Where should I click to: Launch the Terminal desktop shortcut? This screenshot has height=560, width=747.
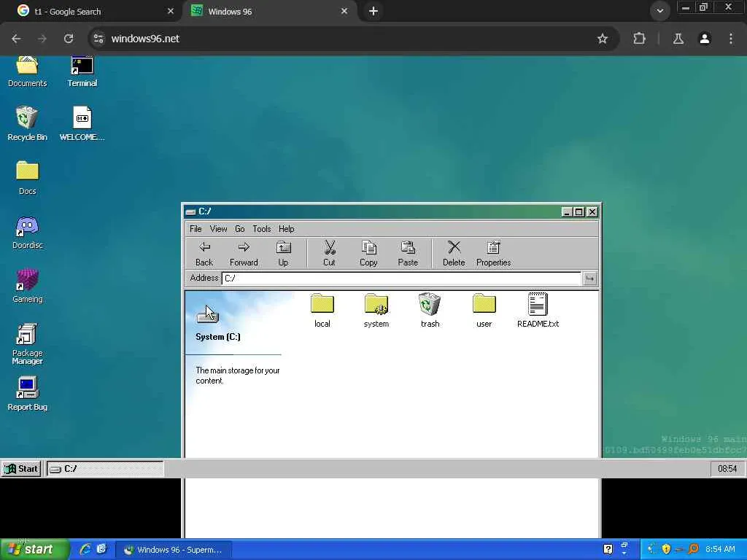click(x=82, y=71)
